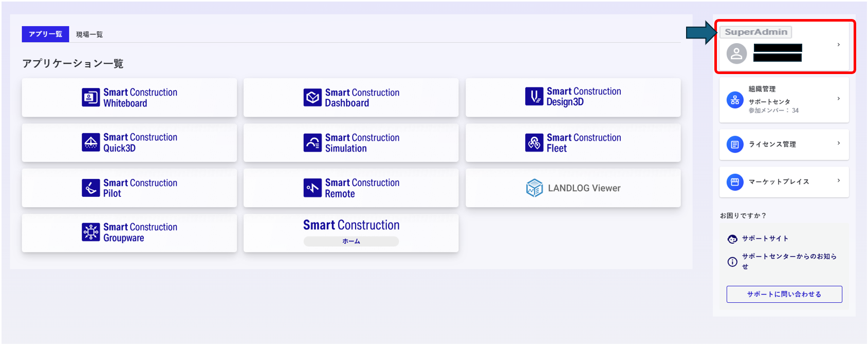Open 組織管理 via its chevron arrow
The image size is (868, 346).
pyautogui.click(x=839, y=98)
